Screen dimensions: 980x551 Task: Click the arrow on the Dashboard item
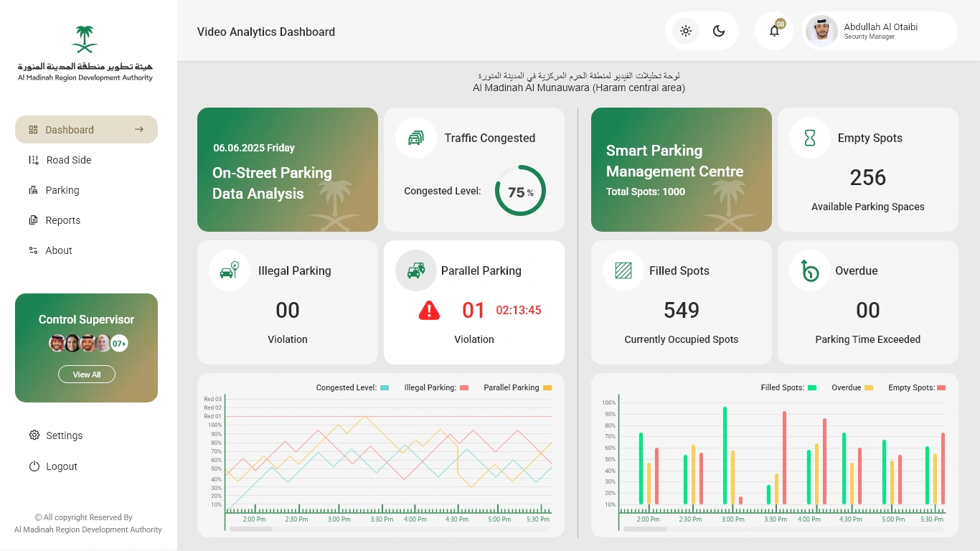139,129
